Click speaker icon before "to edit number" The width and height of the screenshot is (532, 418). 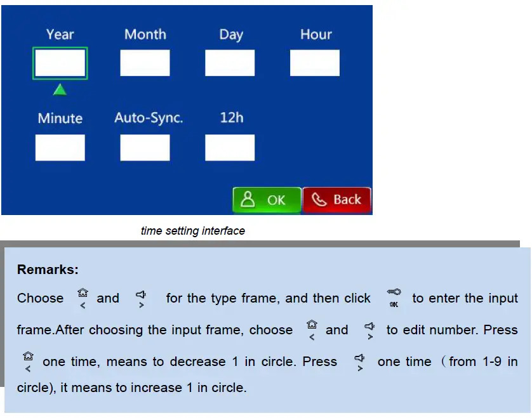(x=369, y=329)
